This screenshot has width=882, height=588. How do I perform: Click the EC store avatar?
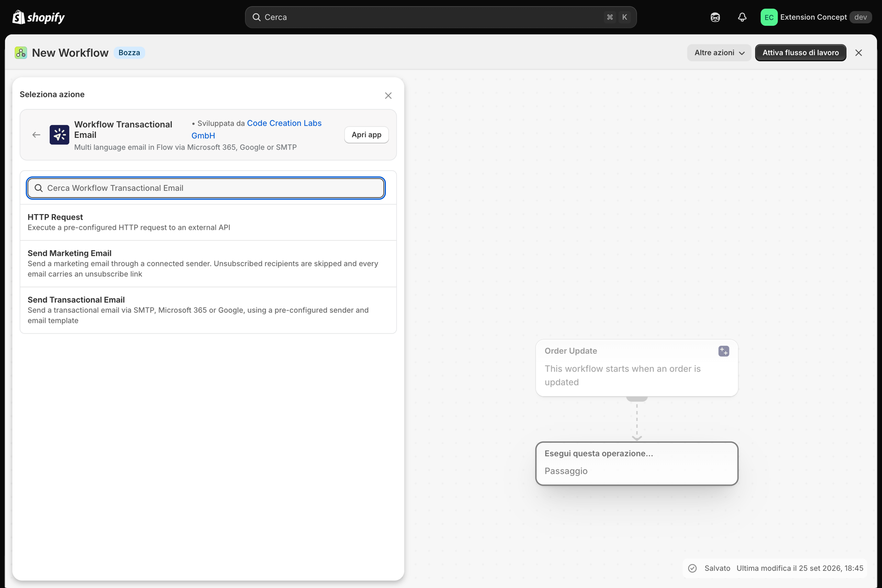pyautogui.click(x=769, y=17)
